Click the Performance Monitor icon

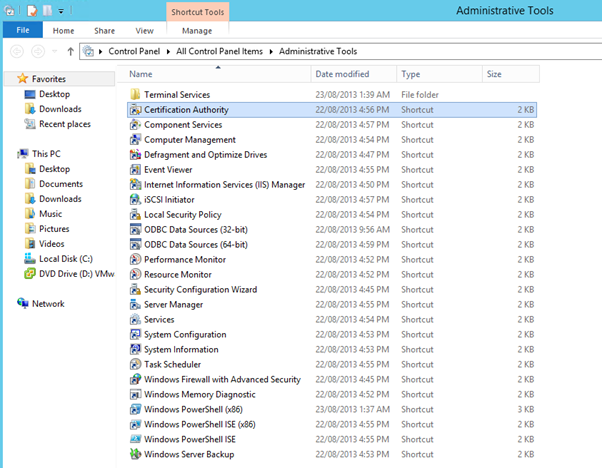(x=136, y=260)
